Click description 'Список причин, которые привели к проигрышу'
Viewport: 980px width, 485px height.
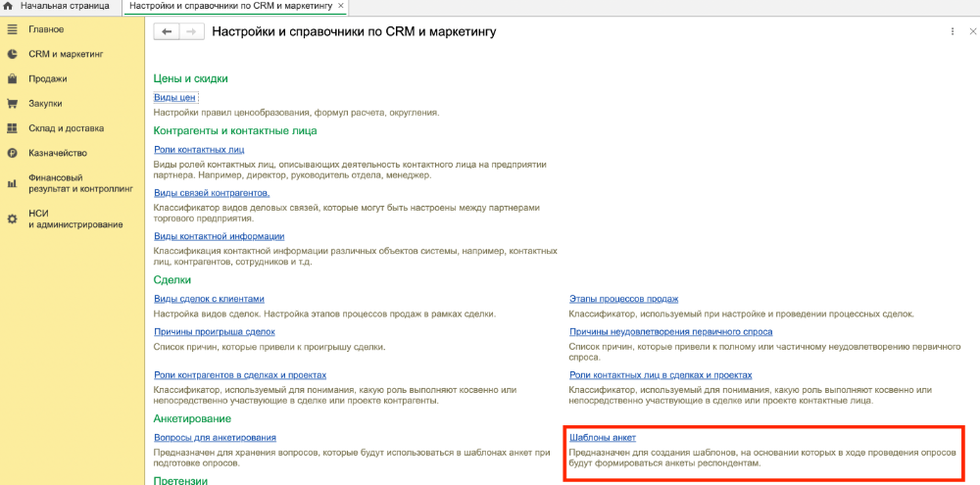pos(269,347)
